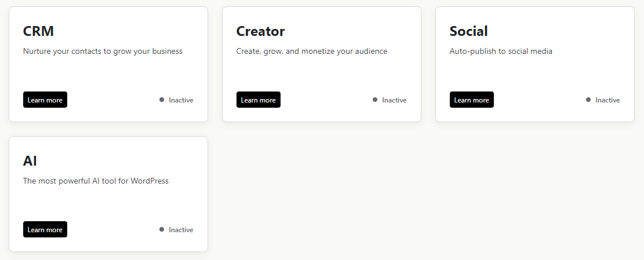644x260 pixels.
Task: Click "Nurture your contacts to grow your business" text
Action: (103, 51)
